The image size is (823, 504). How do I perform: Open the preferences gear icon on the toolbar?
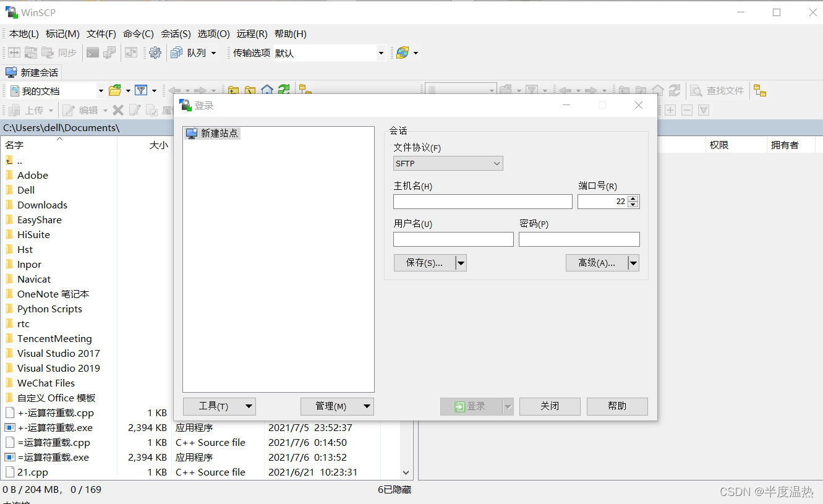(x=155, y=53)
